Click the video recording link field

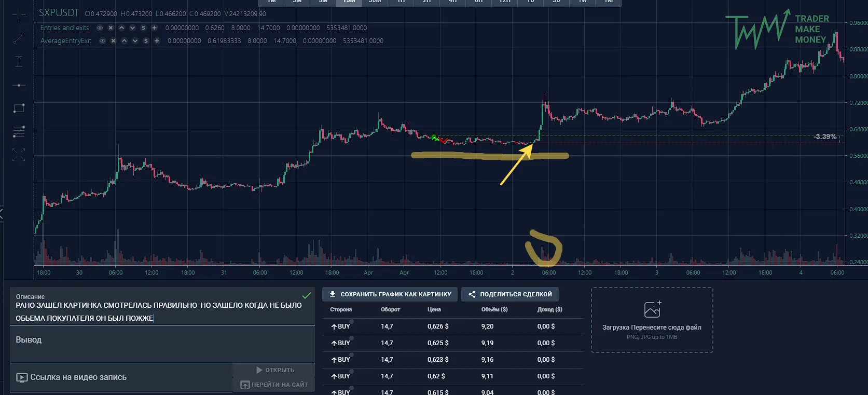pos(121,378)
